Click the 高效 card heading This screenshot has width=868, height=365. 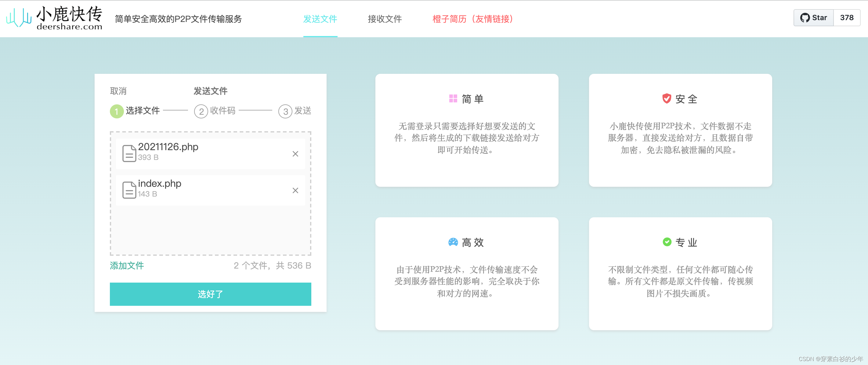[473, 243]
